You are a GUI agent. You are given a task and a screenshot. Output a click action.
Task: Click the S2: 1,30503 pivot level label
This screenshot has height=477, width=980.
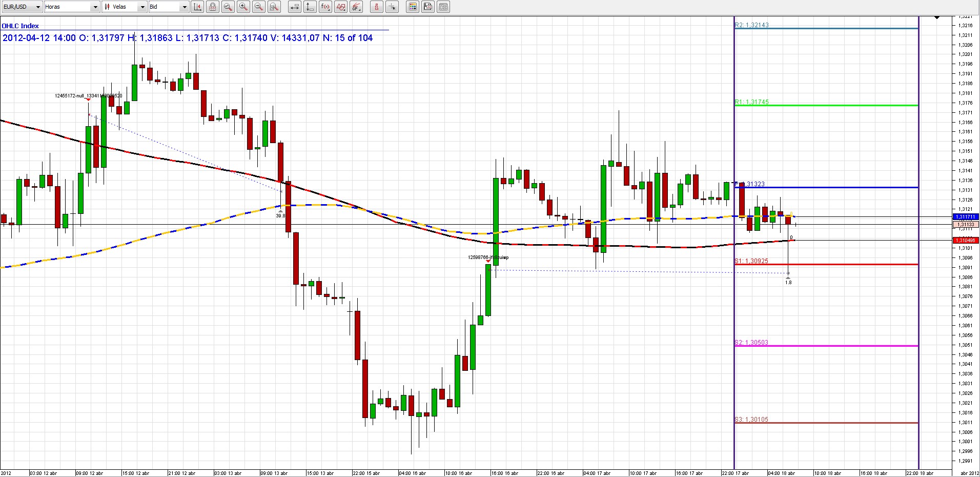(751, 343)
